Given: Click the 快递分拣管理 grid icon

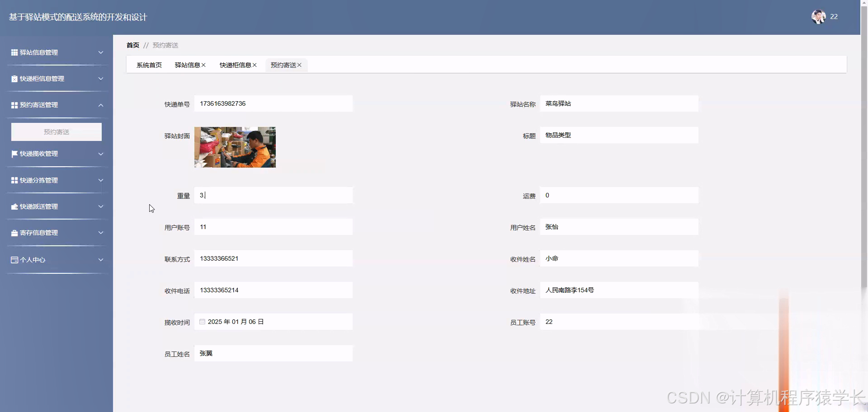Looking at the screenshot, I should pos(14,180).
